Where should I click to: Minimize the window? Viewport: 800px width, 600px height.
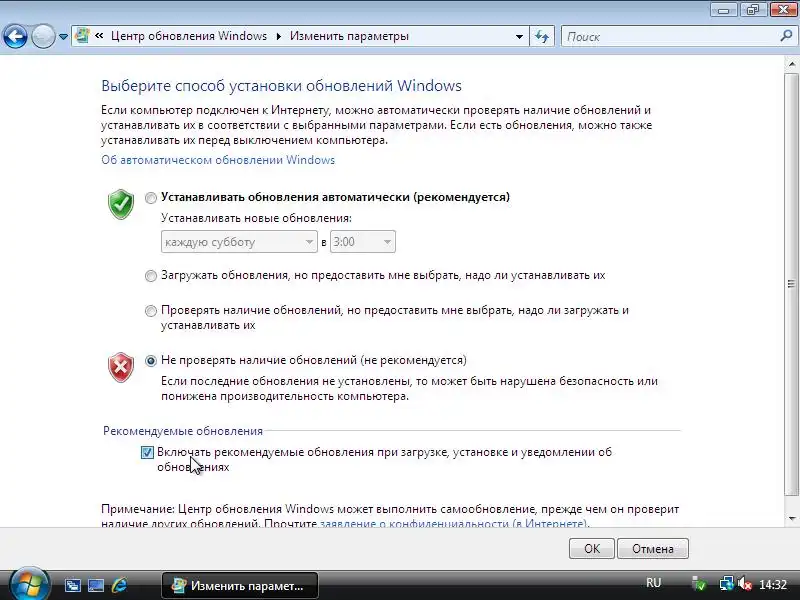[x=723, y=10]
